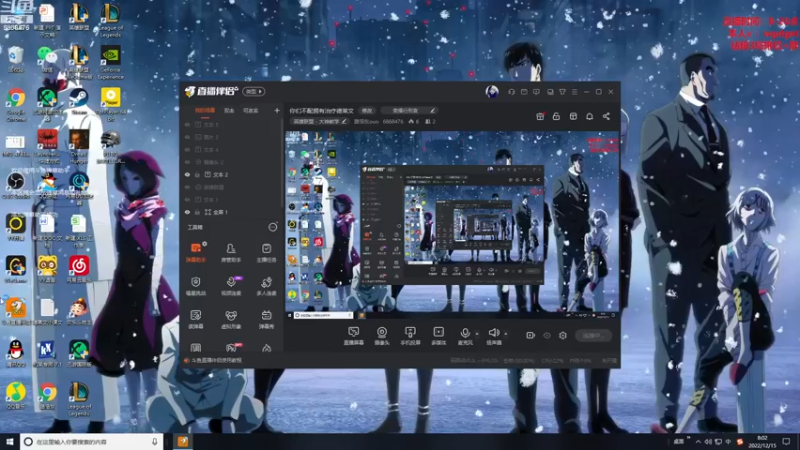
Task: Click the live stream button at bottom right
Action: [x=593, y=335]
